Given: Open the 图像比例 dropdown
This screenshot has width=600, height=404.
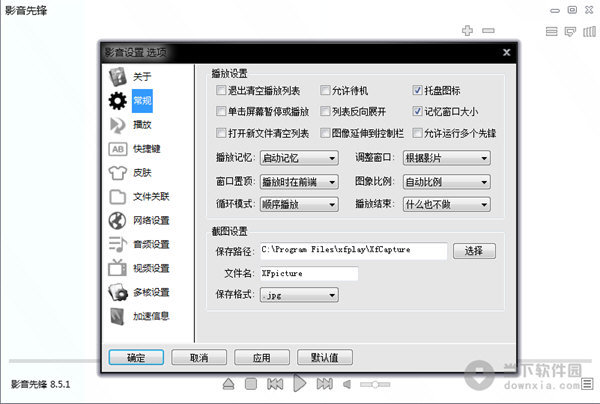Looking at the screenshot, I should pos(447,182).
